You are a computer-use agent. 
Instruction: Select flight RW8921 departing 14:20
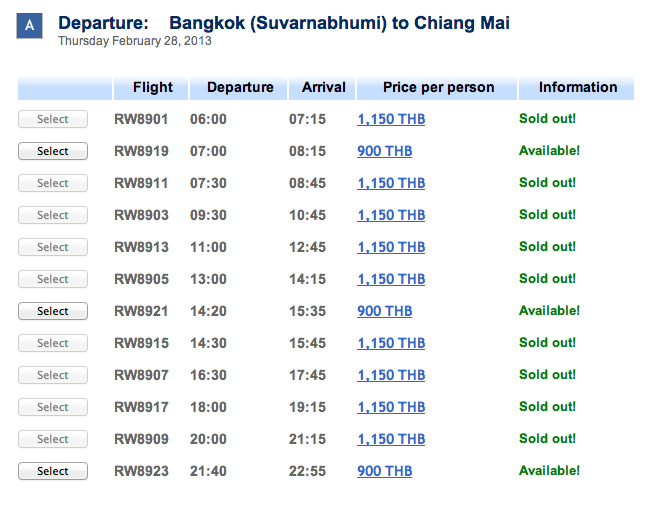point(53,311)
